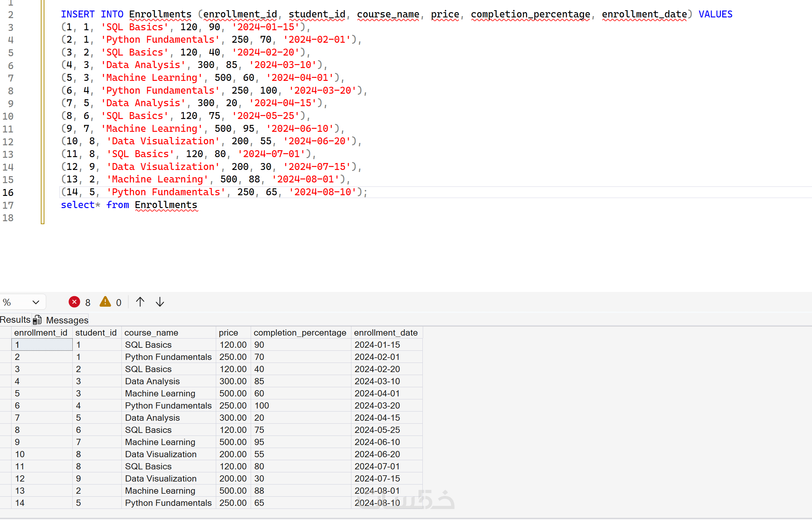Click the VALUES keyword in the editor

pos(715,14)
